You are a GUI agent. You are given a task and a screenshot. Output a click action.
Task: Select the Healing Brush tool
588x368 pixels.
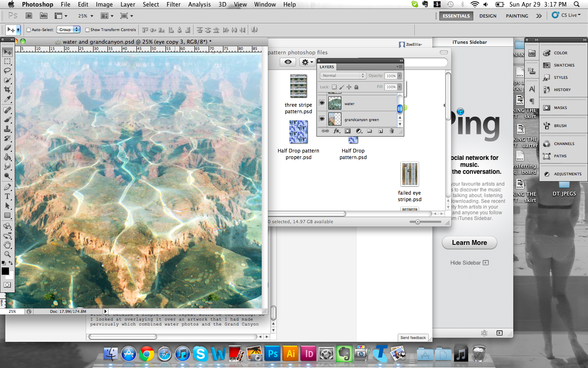point(7,110)
